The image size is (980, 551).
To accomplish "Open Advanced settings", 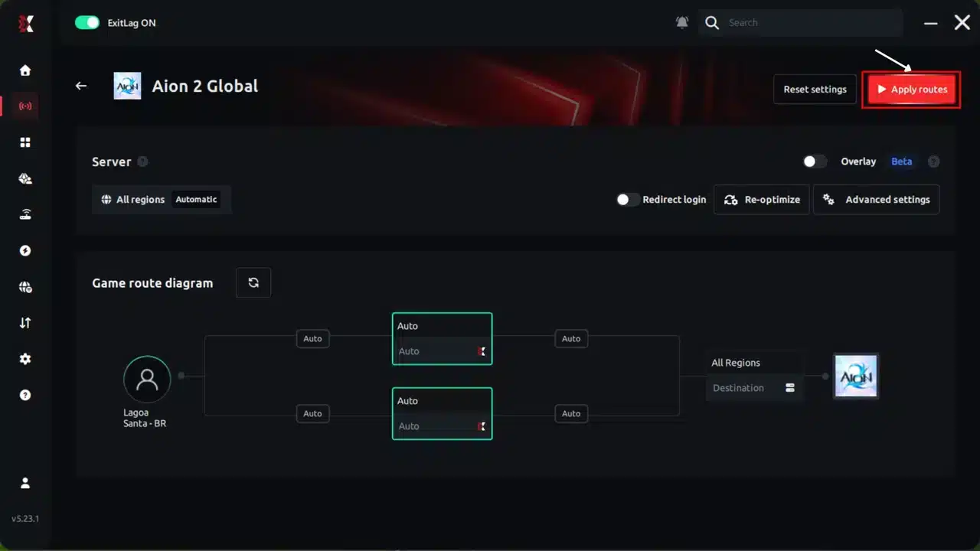I will pyautogui.click(x=876, y=200).
